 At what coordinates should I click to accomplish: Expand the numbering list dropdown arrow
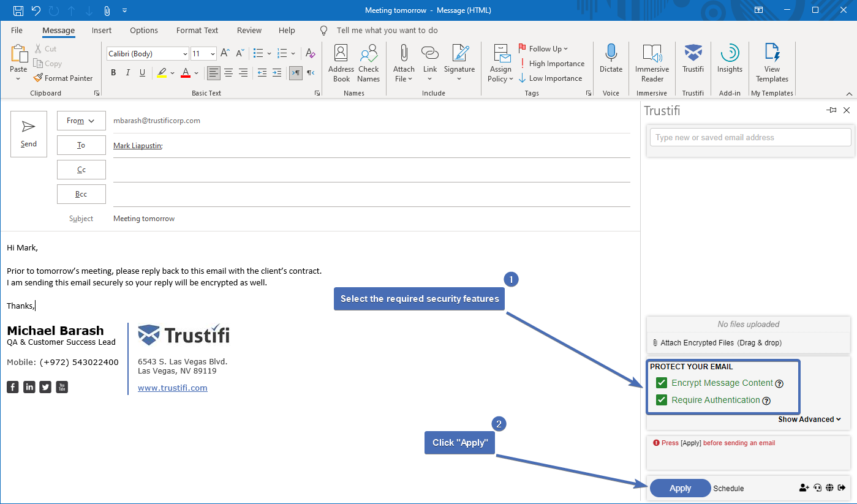pyautogui.click(x=293, y=53)
